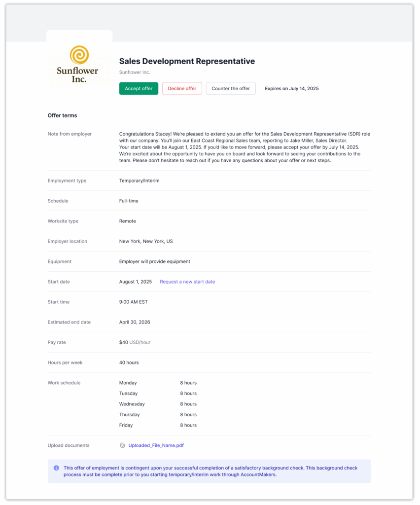Click the Counter the offer button
The image size is (420, 505).
231,88
